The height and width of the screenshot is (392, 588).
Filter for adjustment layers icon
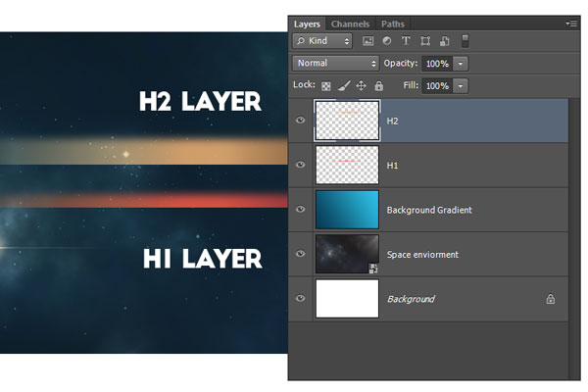[387, 41]
